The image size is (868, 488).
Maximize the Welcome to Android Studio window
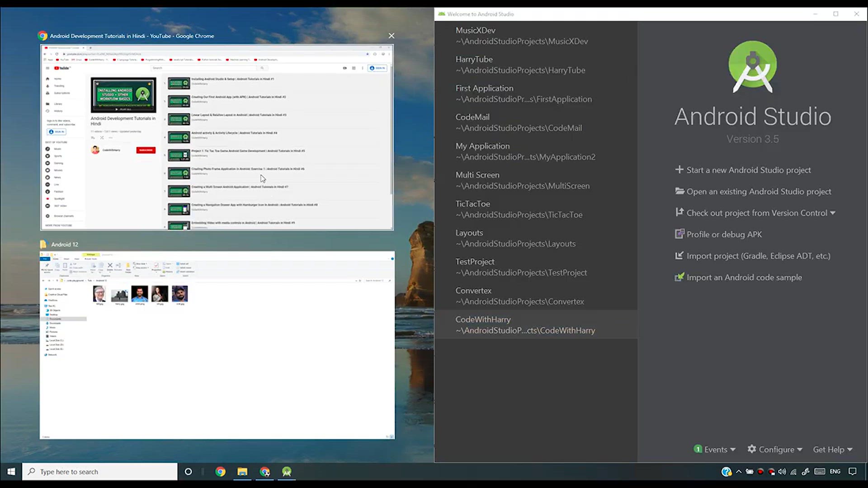click(x=836, y=14)
